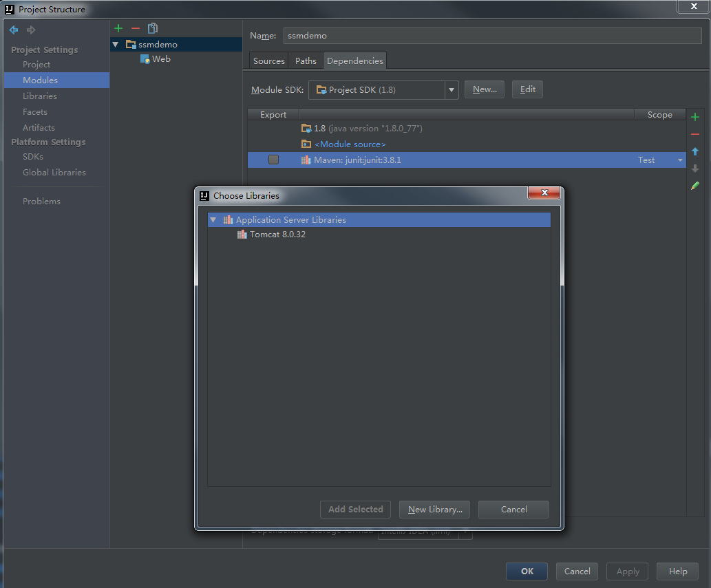Screen dimensions: 711x588
Task: Select Maven: junit:junit:3.8.1 row
Action: [x=467, y=160]
